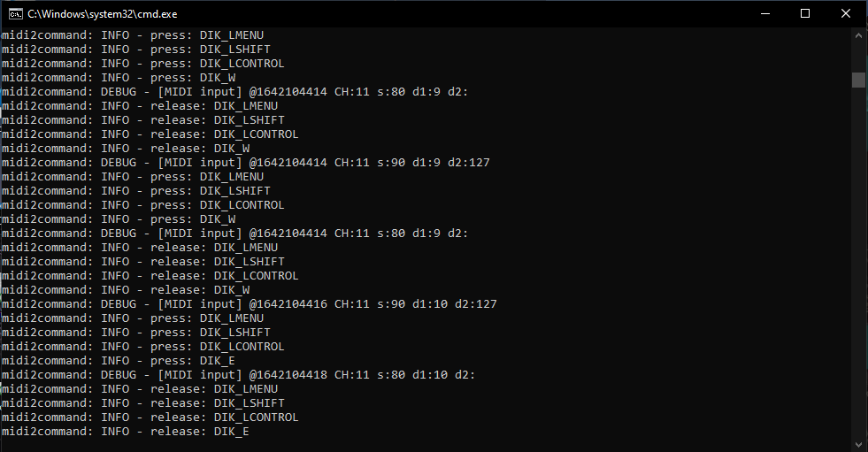Image resolution: width=868 pixels, height=452 pixels.
Task: Click the cmd.exe icon in title bar
Action: [x=15, y=13]
